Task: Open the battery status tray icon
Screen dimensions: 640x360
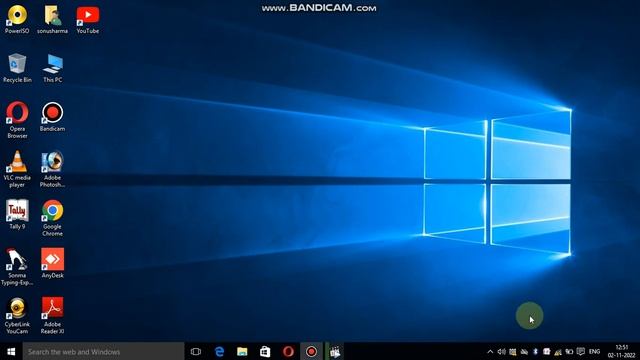Action: 569,351
